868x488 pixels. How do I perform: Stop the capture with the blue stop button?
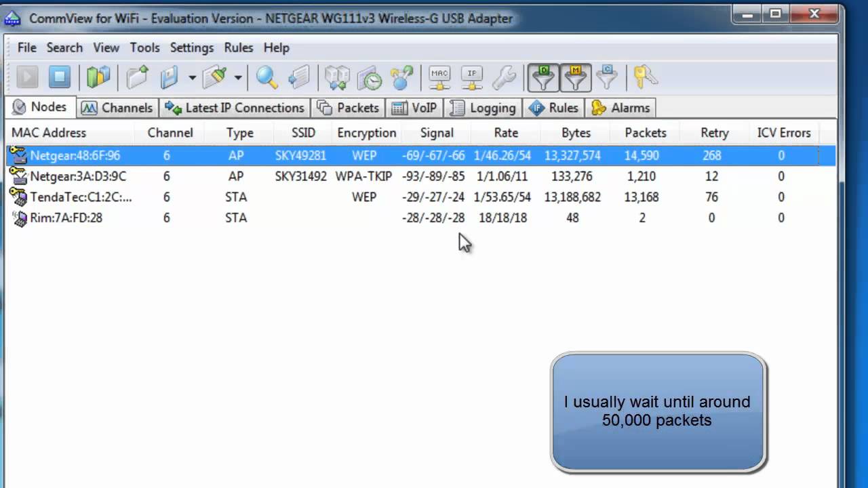60,77
